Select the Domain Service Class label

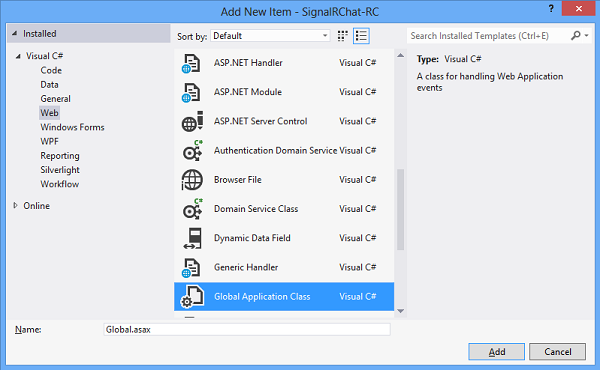pyautogui.click(x=256, y=209)
